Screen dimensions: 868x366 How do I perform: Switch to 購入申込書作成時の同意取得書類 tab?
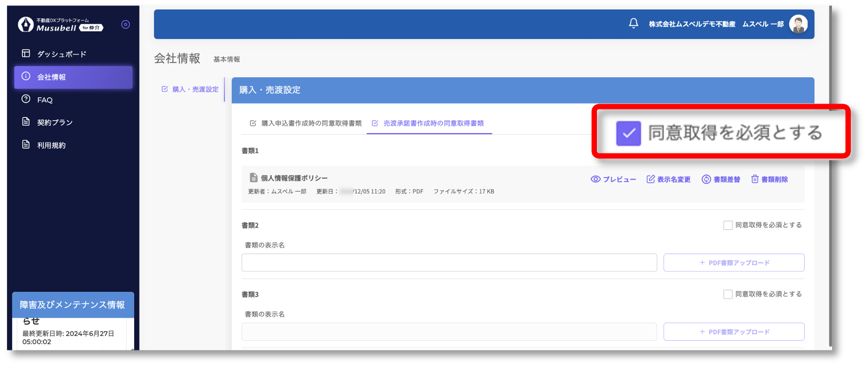306,123
